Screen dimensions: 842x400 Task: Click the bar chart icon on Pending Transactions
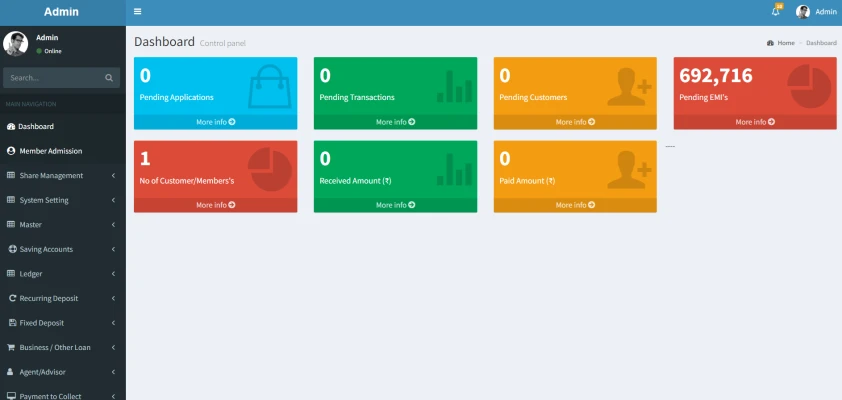[x=454, y=86]
